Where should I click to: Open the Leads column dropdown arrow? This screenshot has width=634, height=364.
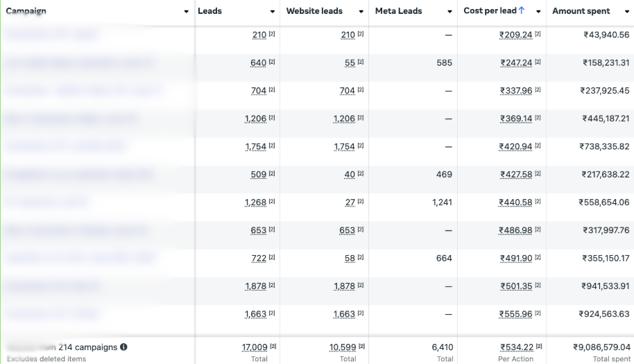click(273, 12)
